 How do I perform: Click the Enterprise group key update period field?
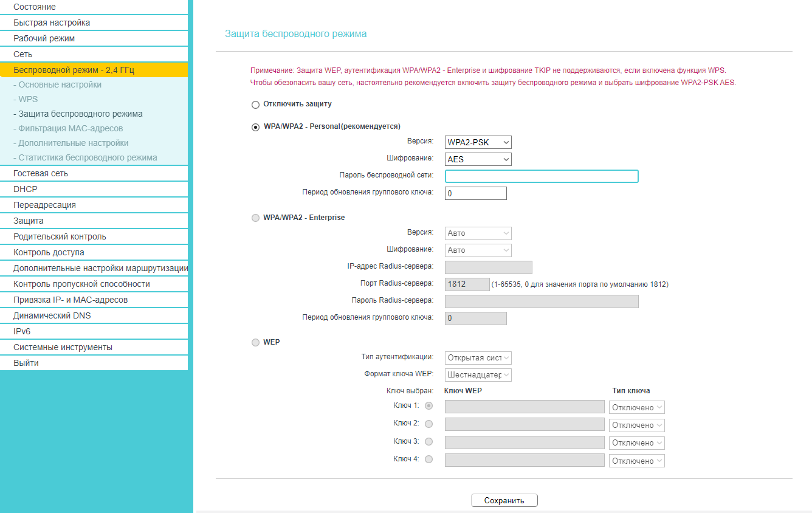(476, 318)
